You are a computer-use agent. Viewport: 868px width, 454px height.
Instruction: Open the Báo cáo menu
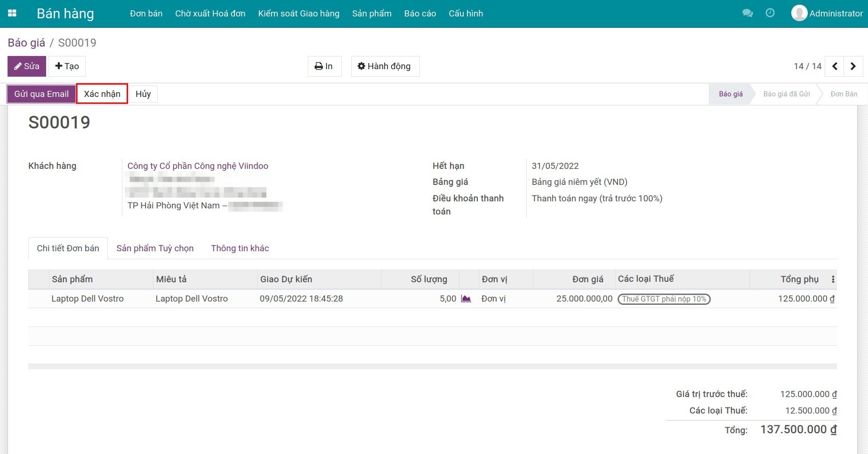tap(420, 14)
